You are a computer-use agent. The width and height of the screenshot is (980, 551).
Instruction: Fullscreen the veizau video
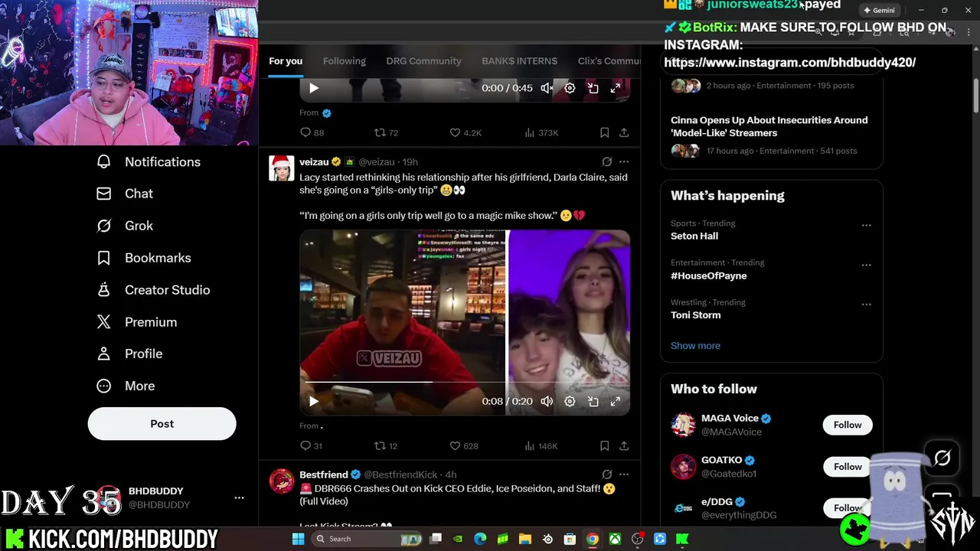615,401
